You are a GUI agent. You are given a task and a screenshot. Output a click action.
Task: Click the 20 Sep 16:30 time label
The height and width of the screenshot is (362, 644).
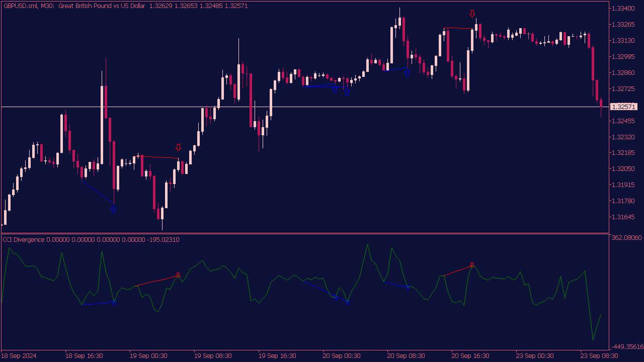470,355
